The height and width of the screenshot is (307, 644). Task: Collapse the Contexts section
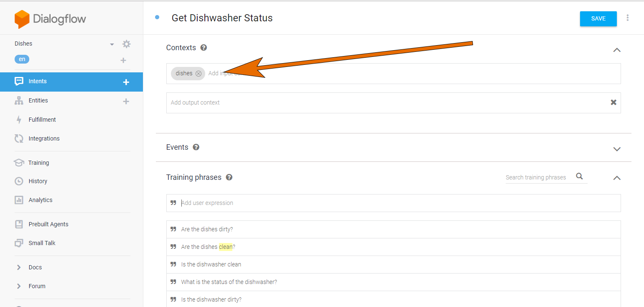(x=616, y=50)
